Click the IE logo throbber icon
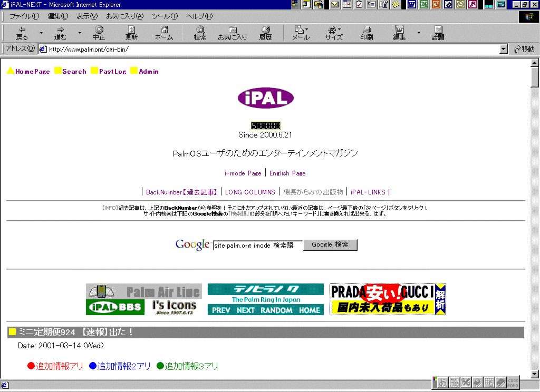The height and width of the screenshot is (392, 540). tap(529, 16)
